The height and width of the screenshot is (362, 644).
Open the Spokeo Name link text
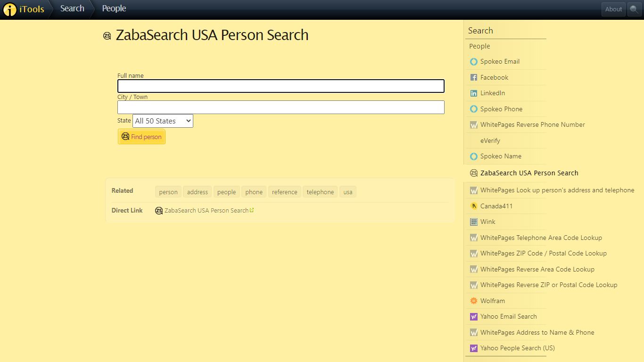(501, 156)
